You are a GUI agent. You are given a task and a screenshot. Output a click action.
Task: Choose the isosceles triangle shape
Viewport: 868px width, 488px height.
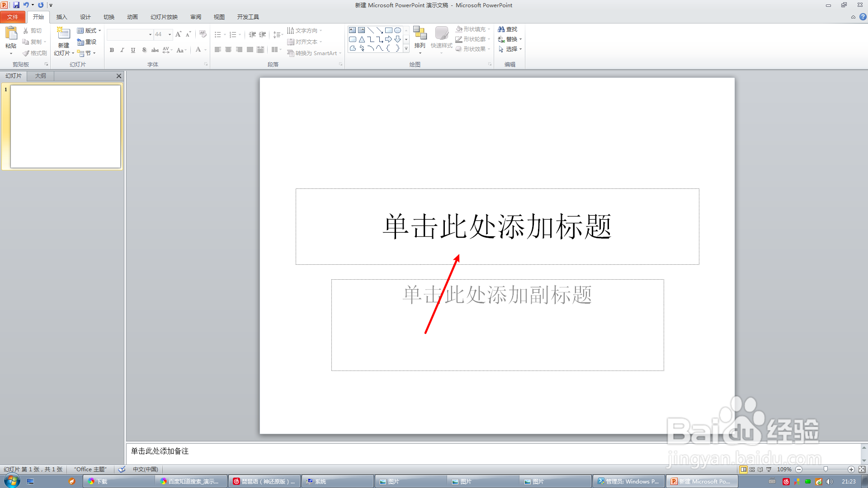(x=362, y=39)
